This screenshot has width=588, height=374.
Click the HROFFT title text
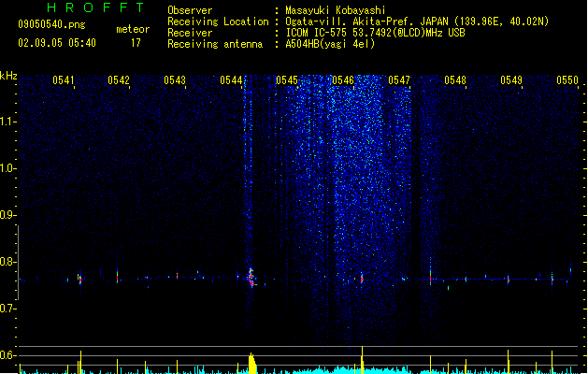tap(95, 7)
